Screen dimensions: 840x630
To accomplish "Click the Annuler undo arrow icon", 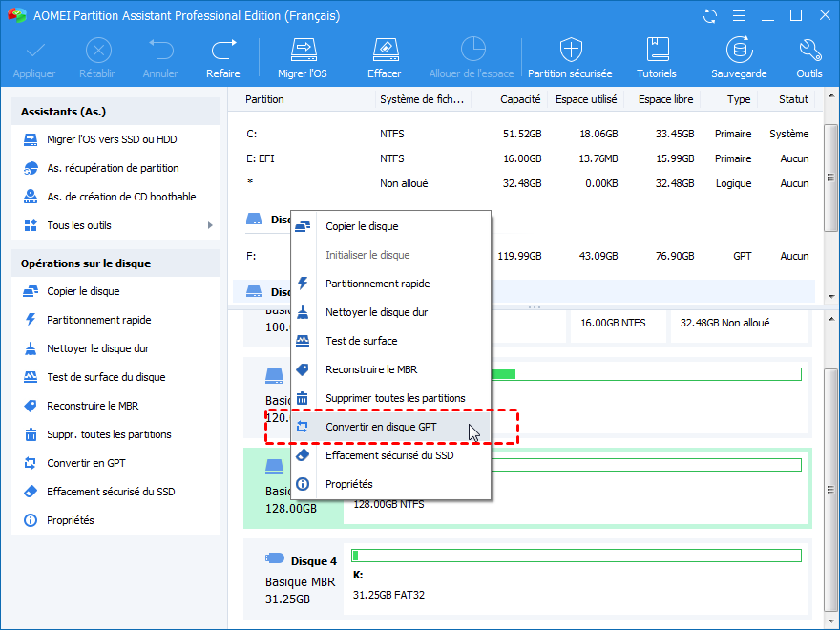I will pyautogui.click(x=160, y=50).
